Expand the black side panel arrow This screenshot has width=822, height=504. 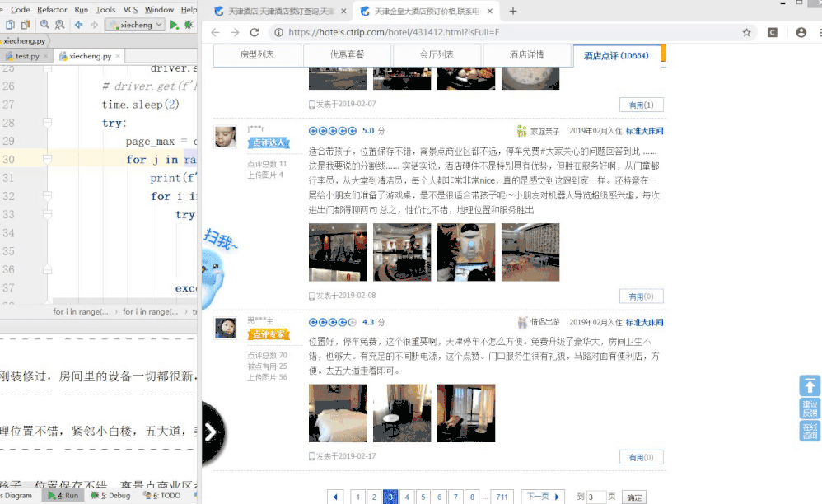(211, 432)
